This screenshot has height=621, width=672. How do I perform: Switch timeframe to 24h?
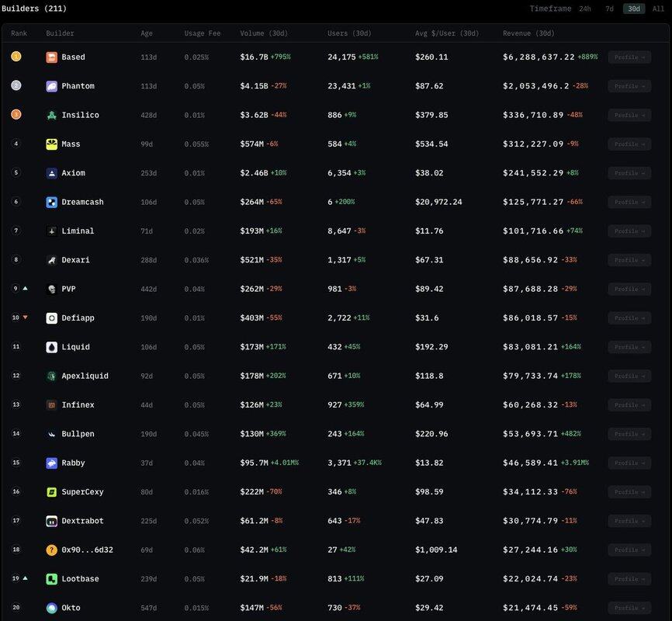coord(584,9)
